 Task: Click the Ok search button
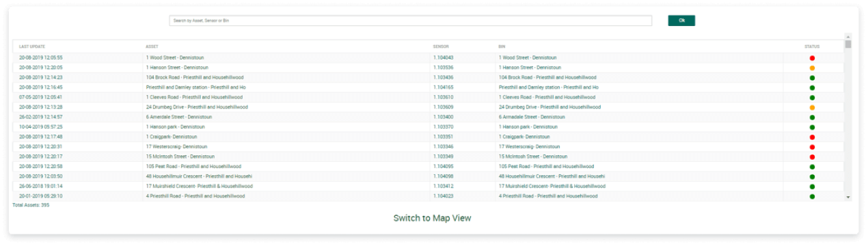[x=681, y=20]
